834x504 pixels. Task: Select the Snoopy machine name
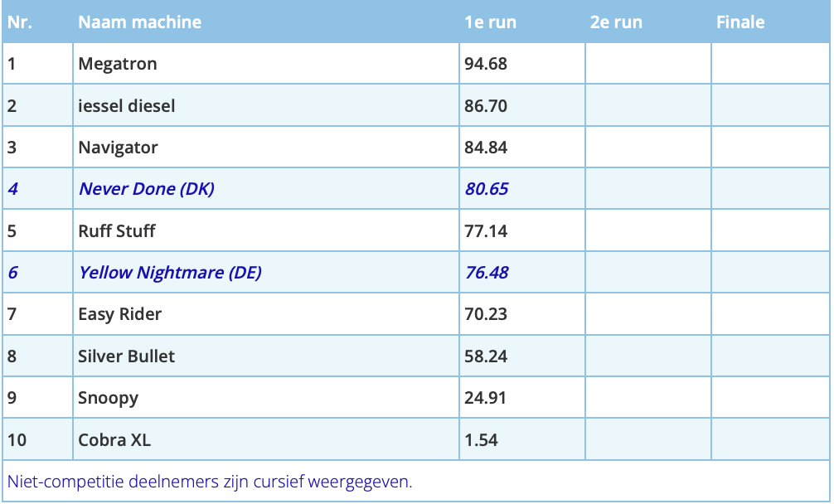(x=108, y=398)
